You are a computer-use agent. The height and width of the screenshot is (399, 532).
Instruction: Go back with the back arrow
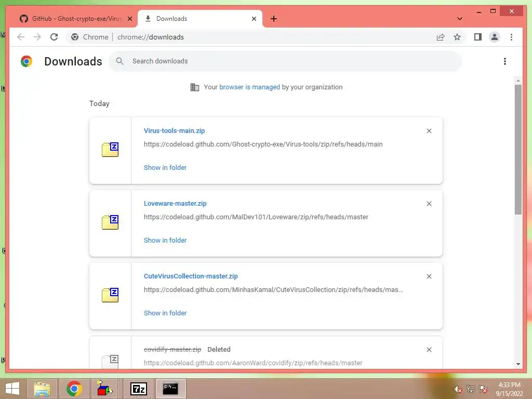21,37
